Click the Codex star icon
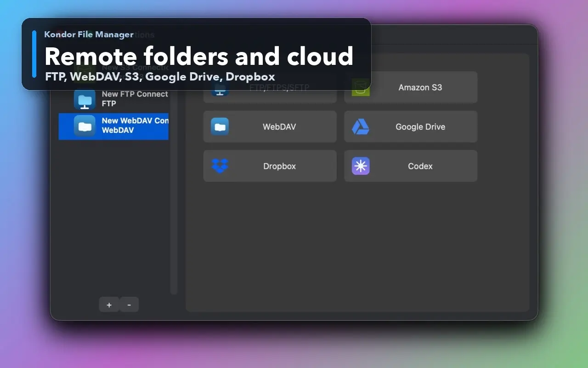588x368 pixels. [361, 166]
